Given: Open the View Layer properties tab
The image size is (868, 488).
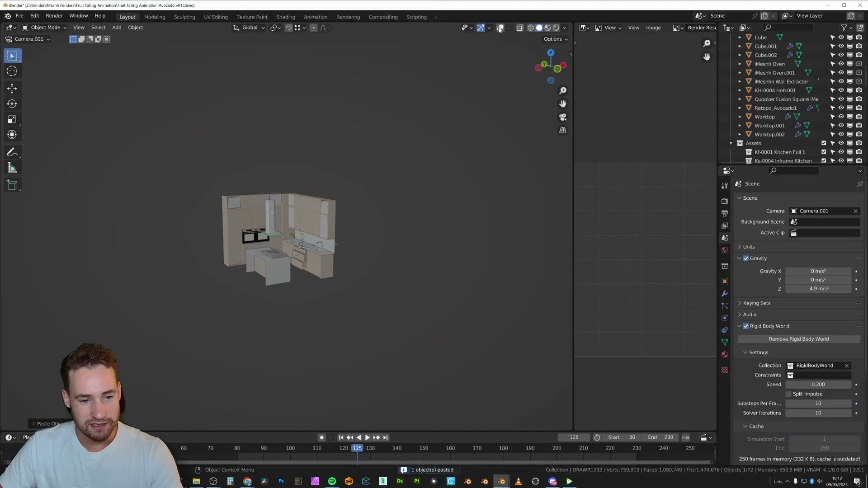Looking at the screenshot, I should click(x=725, y=225).
